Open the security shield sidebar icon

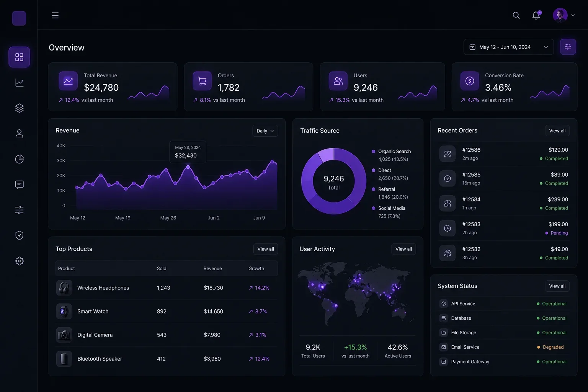[x=19, y=235]
